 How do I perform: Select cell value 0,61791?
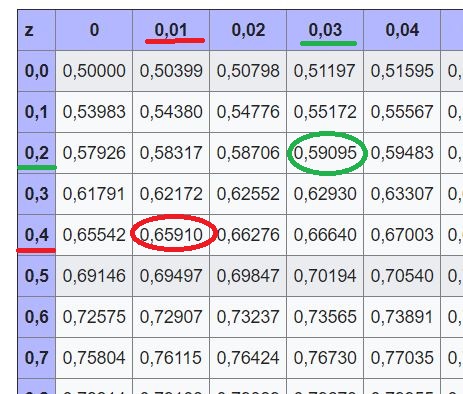[94, 194]
